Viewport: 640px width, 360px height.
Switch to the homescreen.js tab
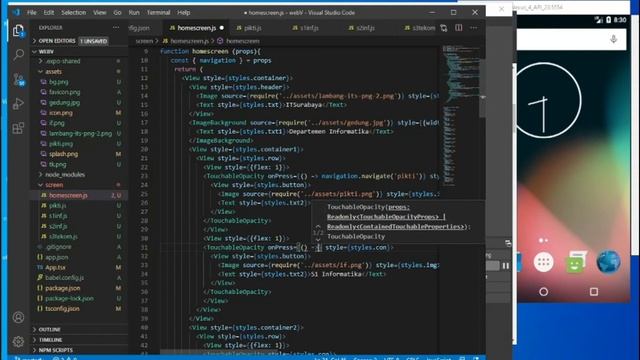click(196, 28)
